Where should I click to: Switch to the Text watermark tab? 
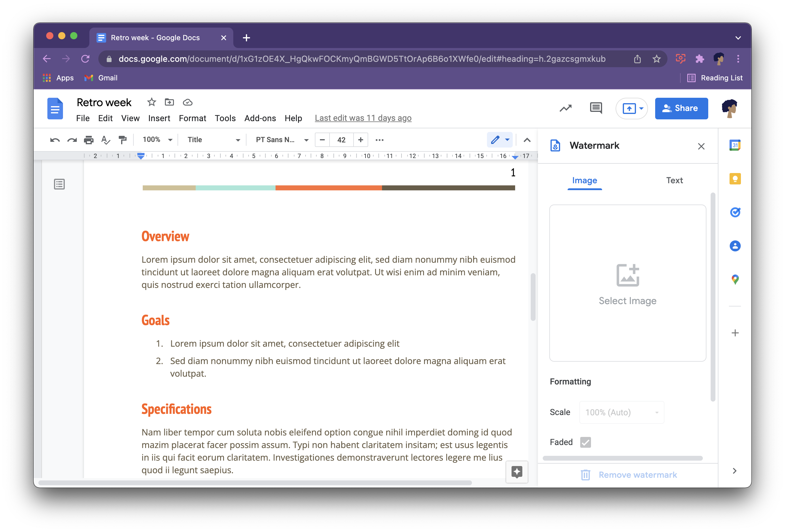673,181
